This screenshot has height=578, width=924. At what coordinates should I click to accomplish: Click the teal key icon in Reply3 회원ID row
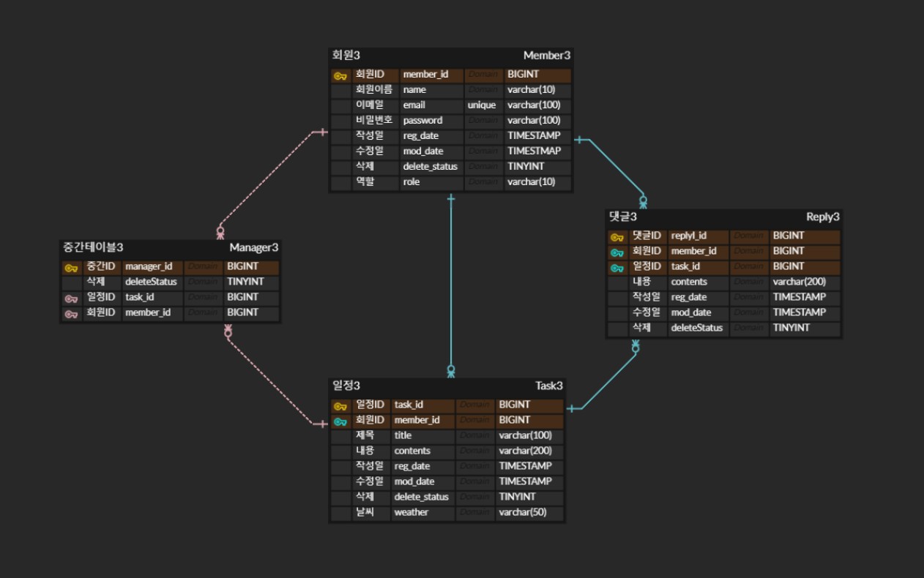tap(617, 252)
